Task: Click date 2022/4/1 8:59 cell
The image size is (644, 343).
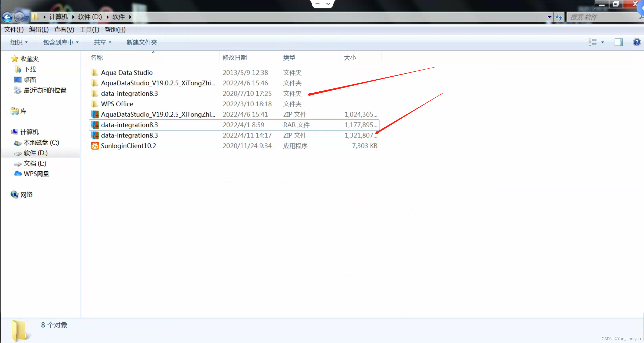Action: [x=243, y=125]
